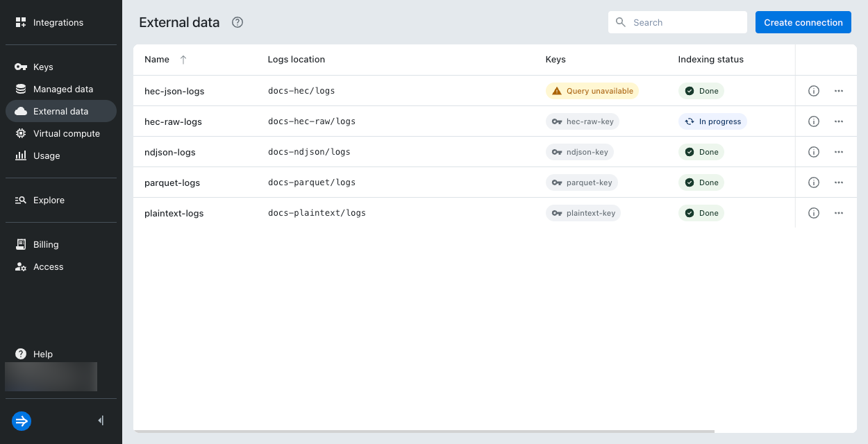Click the docs-hec-raw/logs location

point(312,121)
